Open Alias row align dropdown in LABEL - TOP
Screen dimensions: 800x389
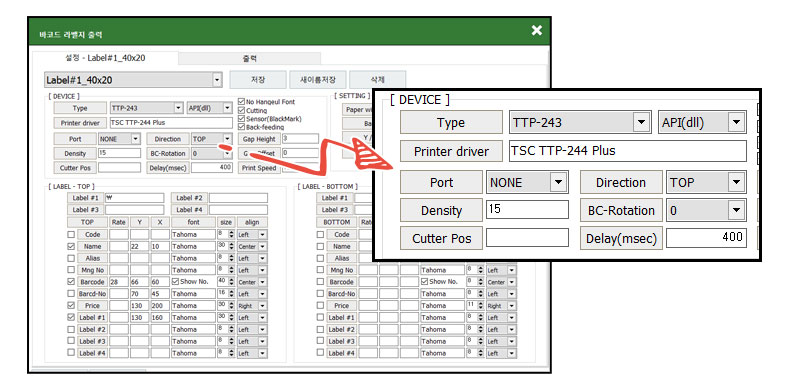(x=262, y=258)
